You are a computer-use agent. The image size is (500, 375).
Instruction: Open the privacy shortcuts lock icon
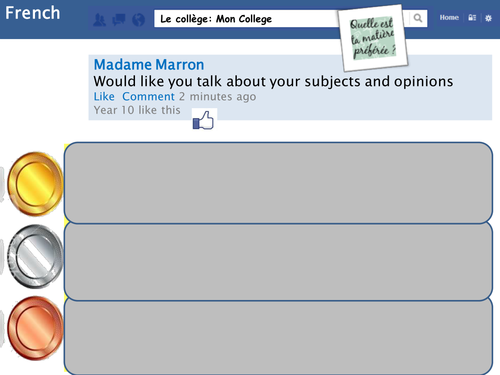(x=472, y=18)
